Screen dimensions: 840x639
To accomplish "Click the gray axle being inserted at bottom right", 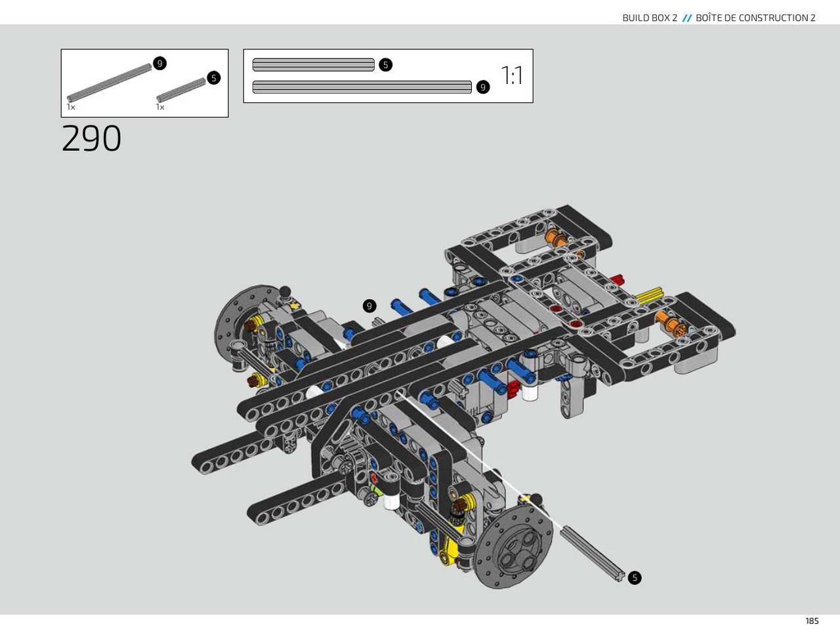I will (592, 552).
